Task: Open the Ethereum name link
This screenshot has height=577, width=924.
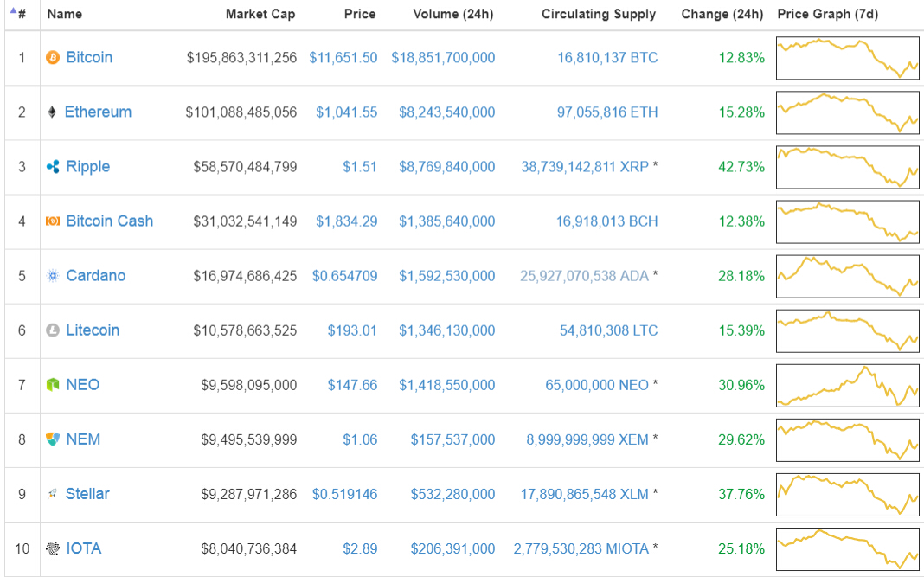Action: pos(99,112)
